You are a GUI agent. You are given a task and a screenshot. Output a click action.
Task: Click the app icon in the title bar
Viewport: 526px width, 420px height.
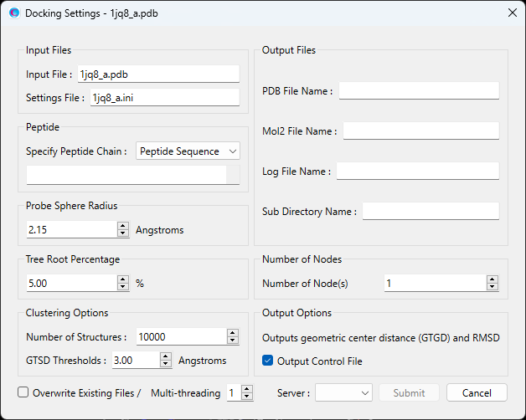(13, 13)
